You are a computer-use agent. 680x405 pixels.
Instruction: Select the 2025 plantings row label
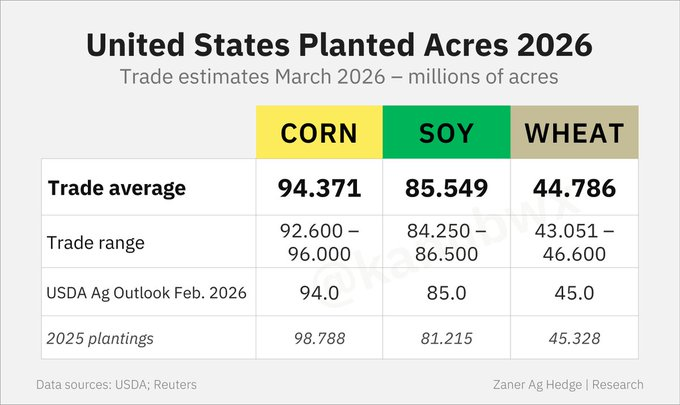tap(101, 338)
